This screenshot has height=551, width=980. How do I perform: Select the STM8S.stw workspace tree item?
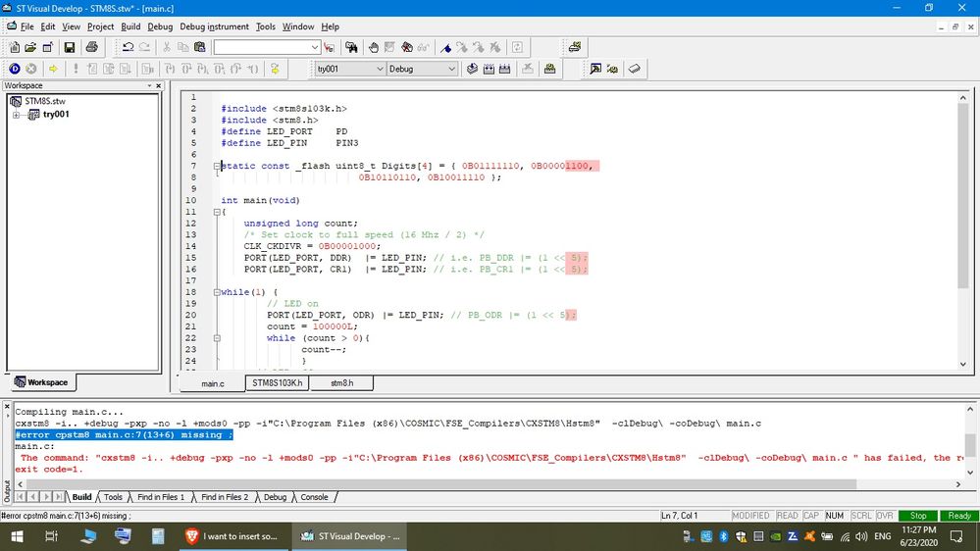click(45, 101)
